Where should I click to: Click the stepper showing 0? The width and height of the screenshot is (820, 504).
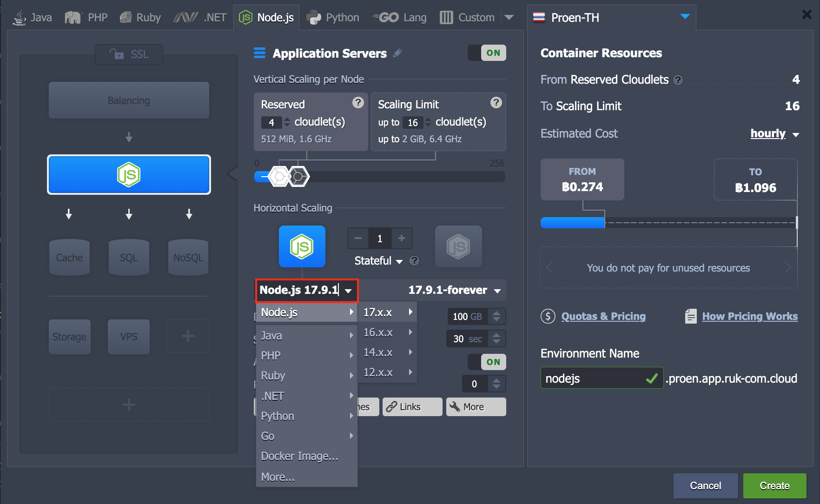(496, 384)
